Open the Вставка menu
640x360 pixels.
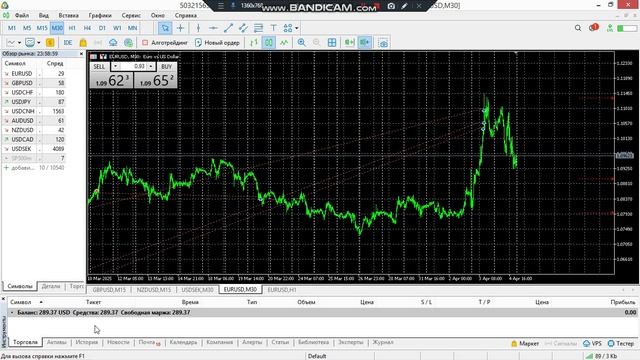coord(69,16)
